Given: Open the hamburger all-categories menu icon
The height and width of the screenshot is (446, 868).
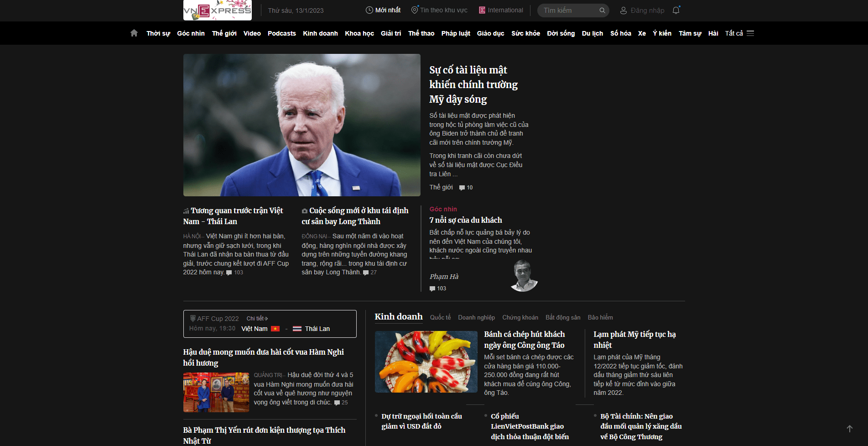Looking at the screenshot, I should click(x=750, y=33).
